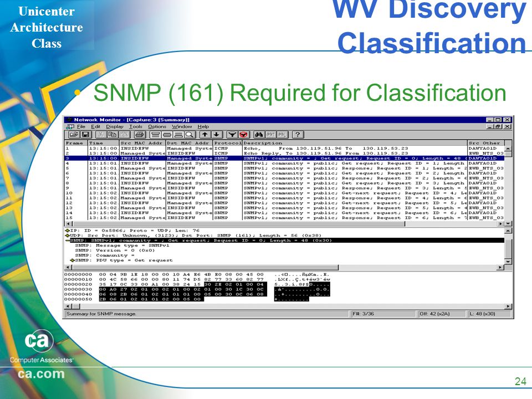The image size is (532, 399).
Task: Select frame 2 ICMP Echo Reply row
Action: point(284,154)
